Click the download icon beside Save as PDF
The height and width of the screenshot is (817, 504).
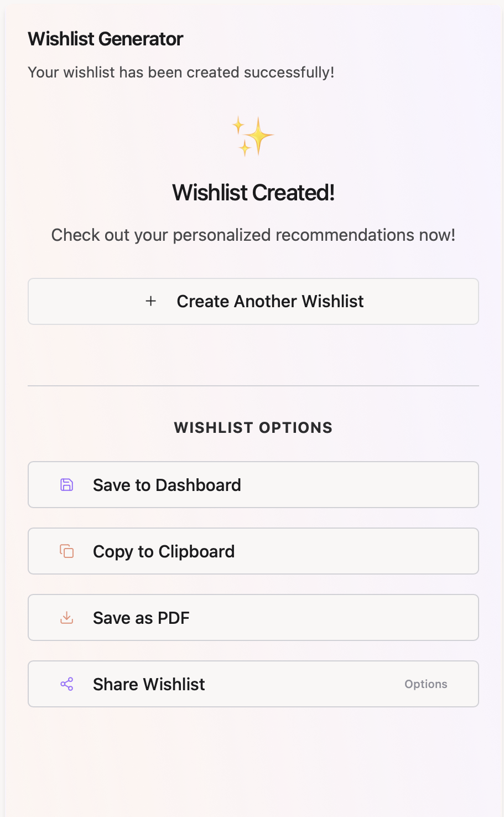coord(66,617)
